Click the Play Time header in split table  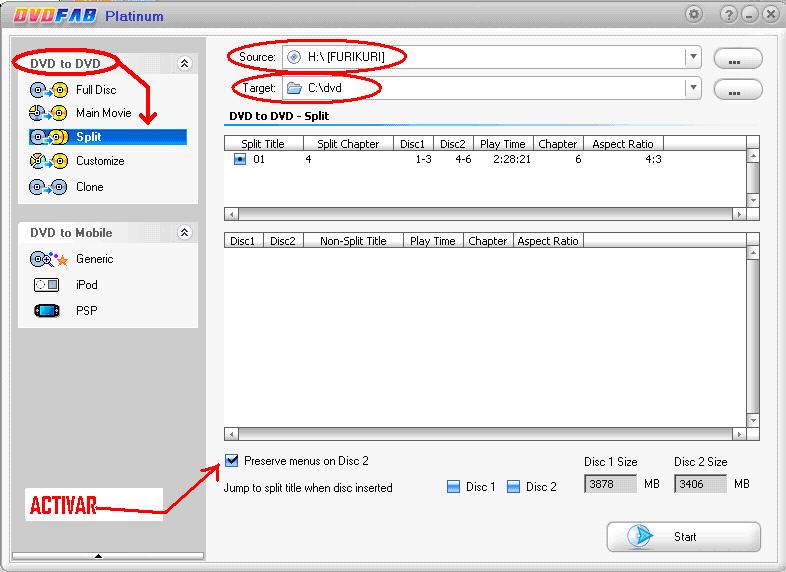[x=503, y=143]
